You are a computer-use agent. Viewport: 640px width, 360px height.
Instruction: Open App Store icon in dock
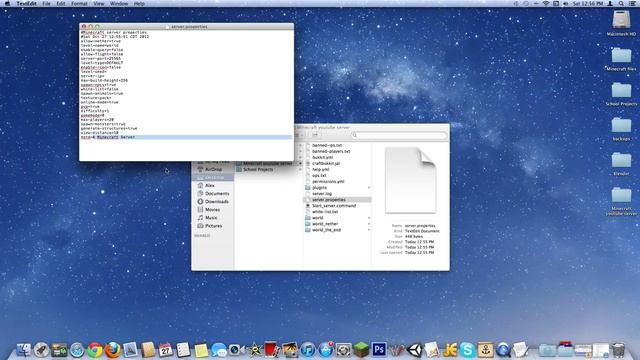coord(326,350)
